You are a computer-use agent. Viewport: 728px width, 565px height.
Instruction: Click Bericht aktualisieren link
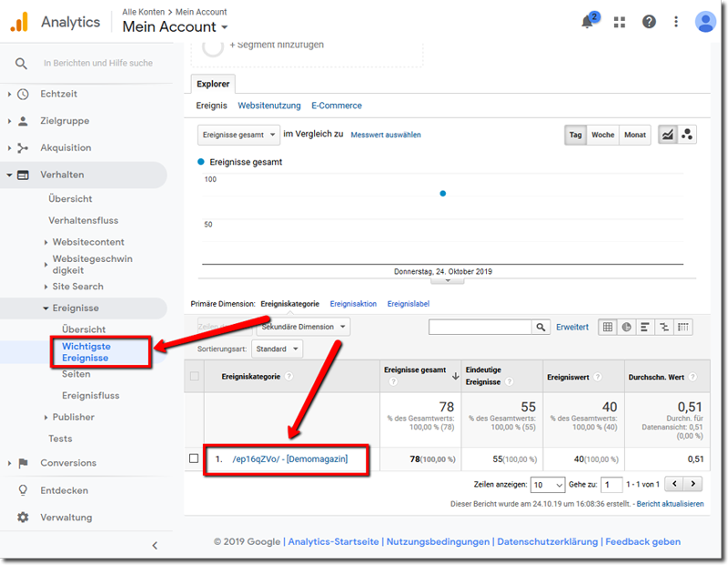tap(670, 504)
